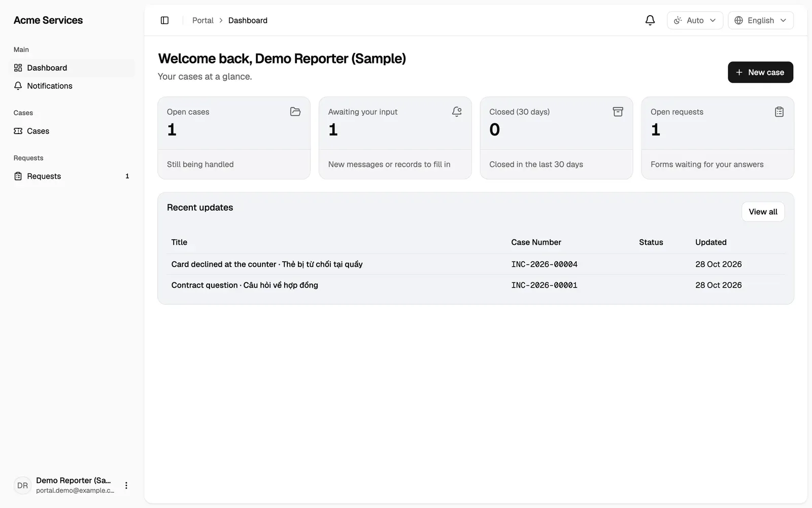The width and height of the screenshot is (812, 508).
Task: Click the Requests clipboard icon in sidebar
Action: 18,176
